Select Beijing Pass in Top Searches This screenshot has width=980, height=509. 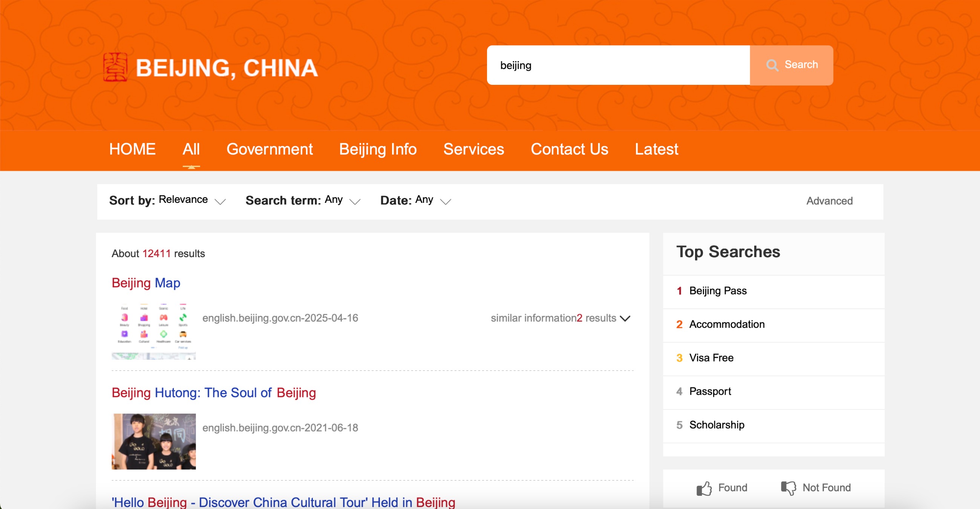[x=718, y=291]
